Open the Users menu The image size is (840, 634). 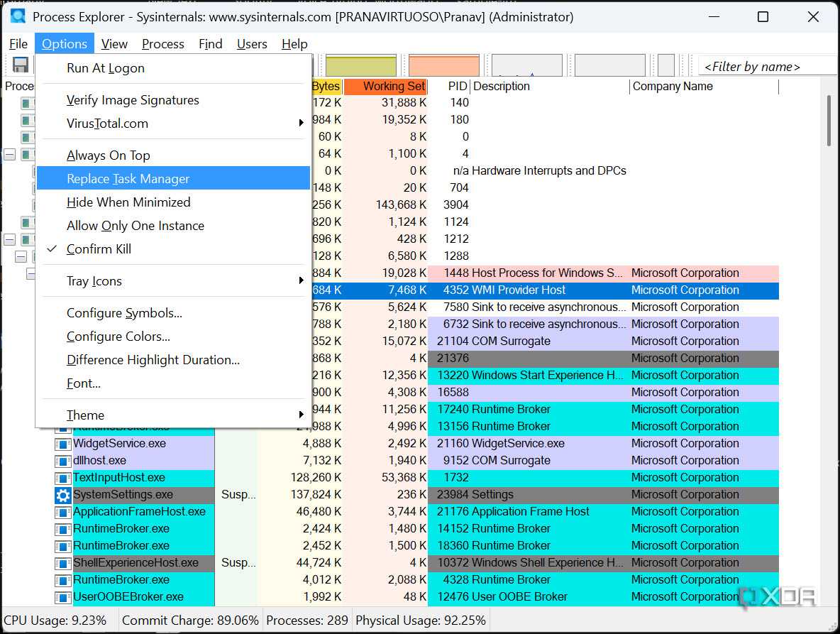coord(252,44)
